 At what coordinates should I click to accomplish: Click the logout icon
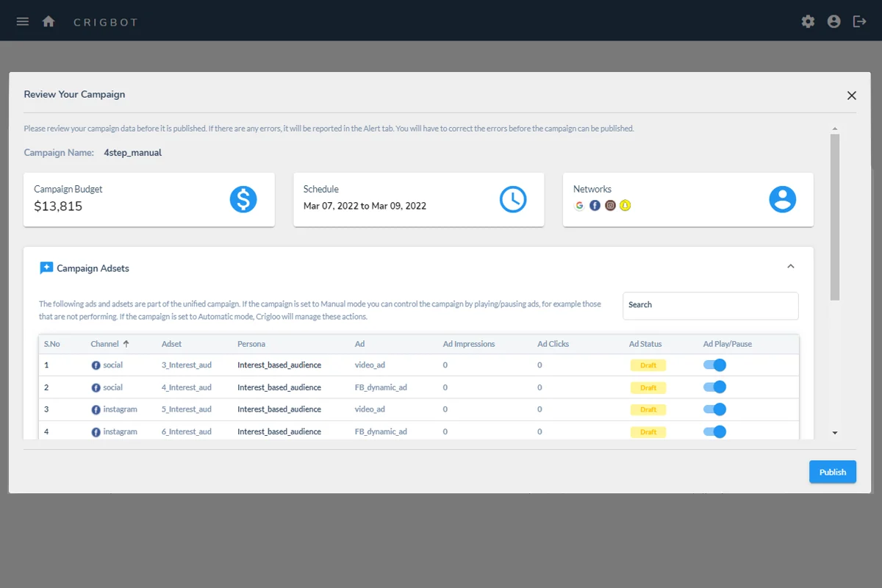pyautogui.click(x=859, y=21)
